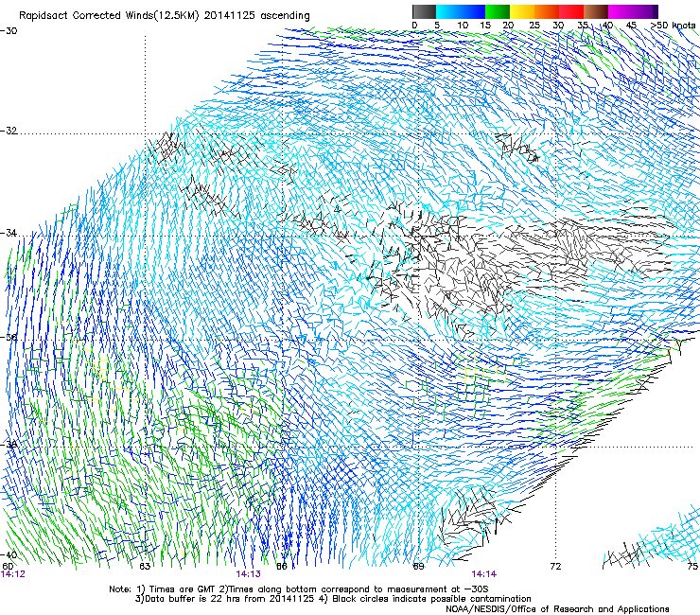Click the cyan-to-blue 5-15 knots legend gradient

461,11
